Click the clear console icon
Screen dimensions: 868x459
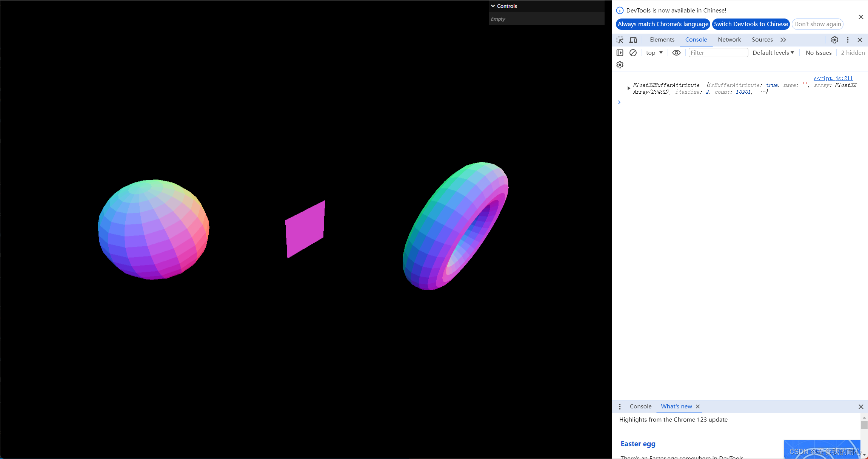pyautogui.click(x=633, y=53)
